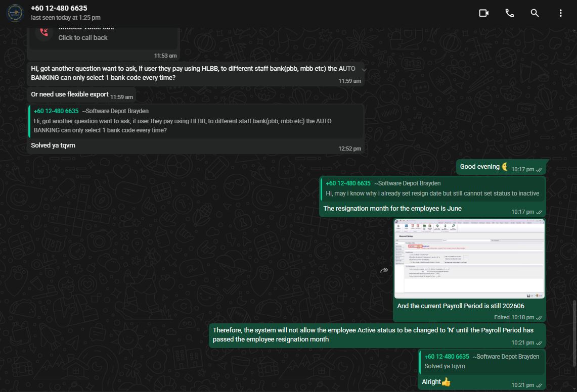Click 'And the current Payroll Period is still 202606'
577x392 pixels.
pyautogui.click(x=461, y=306)
